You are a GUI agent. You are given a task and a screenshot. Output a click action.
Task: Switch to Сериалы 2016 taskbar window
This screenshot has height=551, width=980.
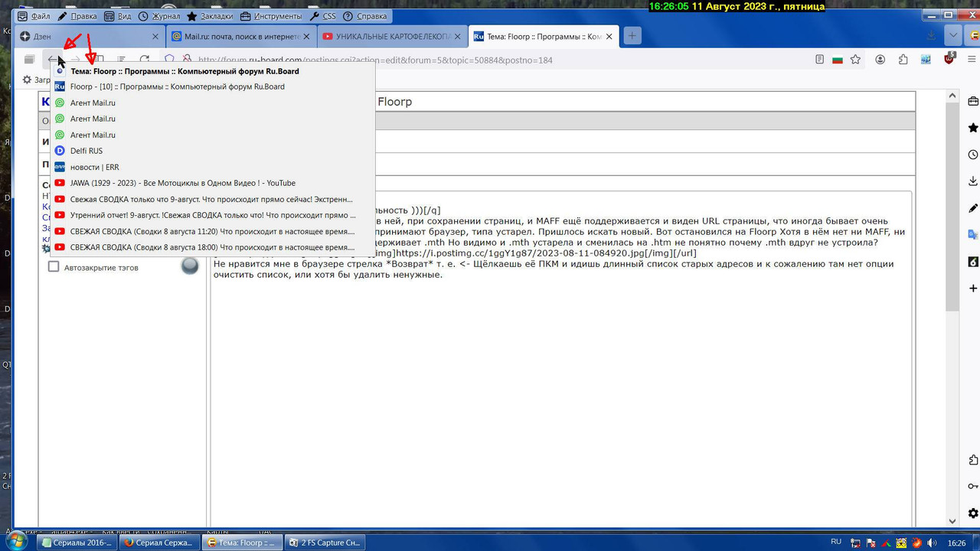pos(77,543)
